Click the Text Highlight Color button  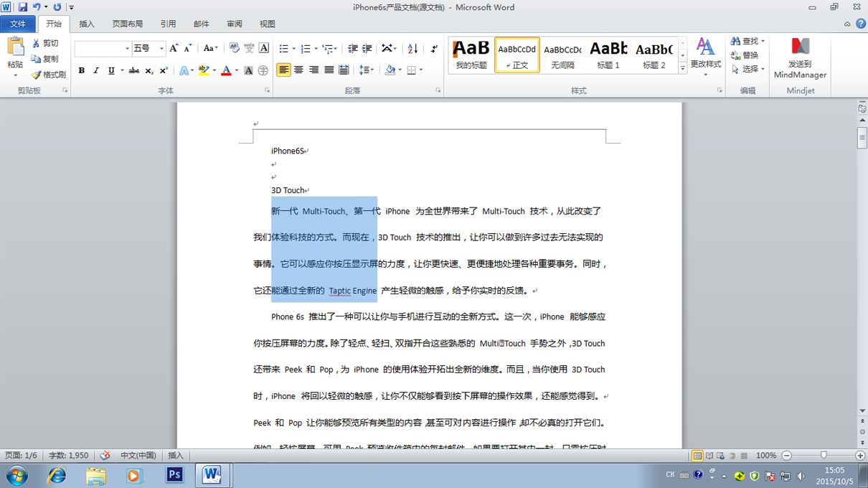tap(203, 70)
